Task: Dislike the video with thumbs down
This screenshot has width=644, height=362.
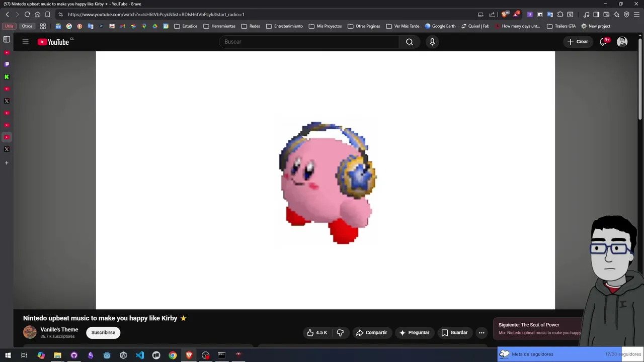Action: 340,333
